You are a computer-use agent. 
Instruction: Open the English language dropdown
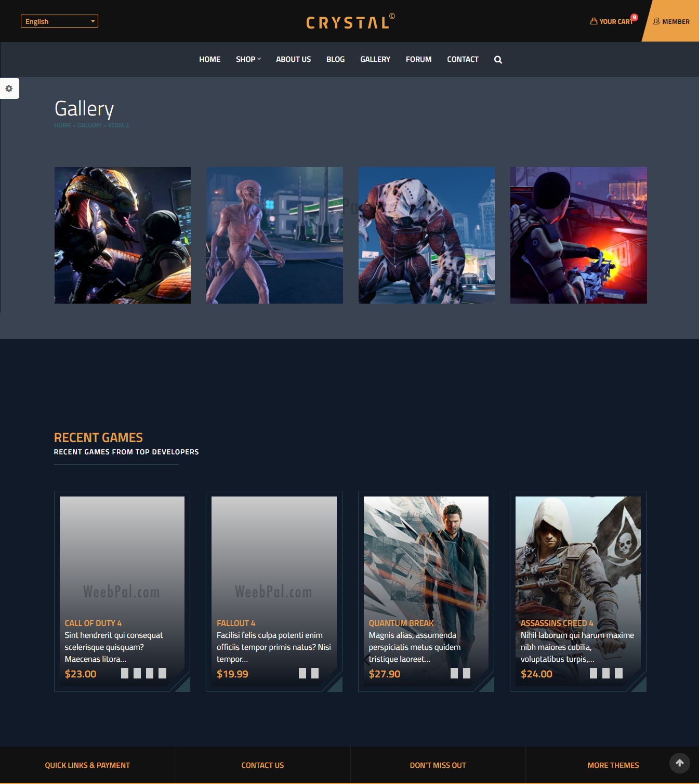pyautogui.click(x=59, y=21)
